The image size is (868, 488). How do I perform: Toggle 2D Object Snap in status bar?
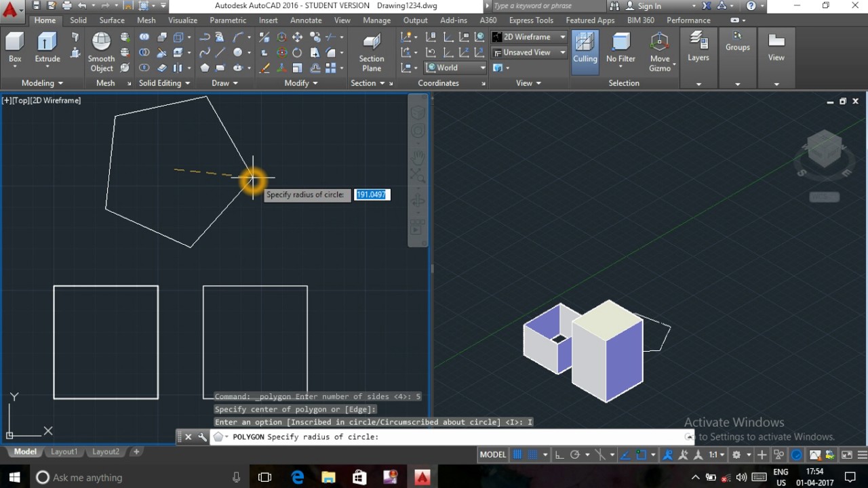(x=641, y=455)
